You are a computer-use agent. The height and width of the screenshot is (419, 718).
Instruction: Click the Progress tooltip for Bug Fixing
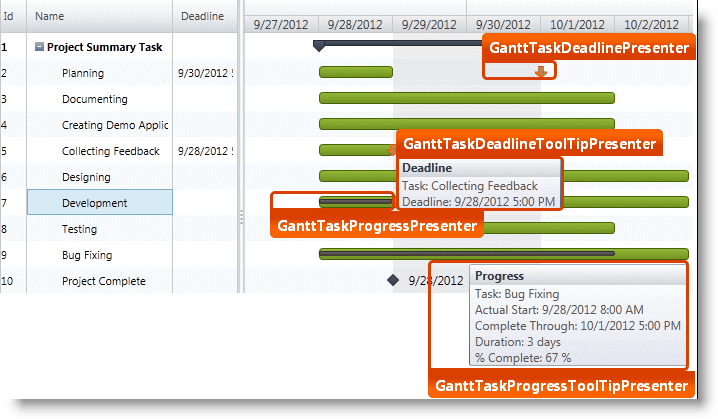tap(559, 315)
